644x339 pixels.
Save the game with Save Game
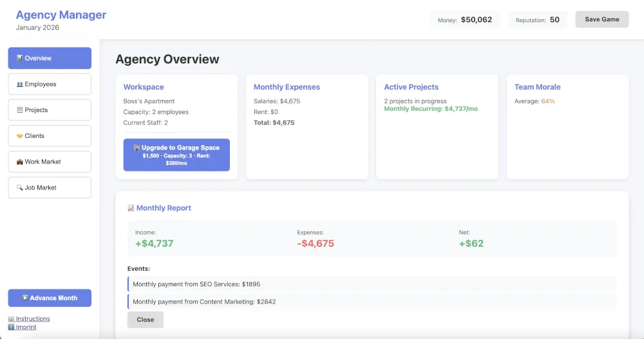click(601, 19)
